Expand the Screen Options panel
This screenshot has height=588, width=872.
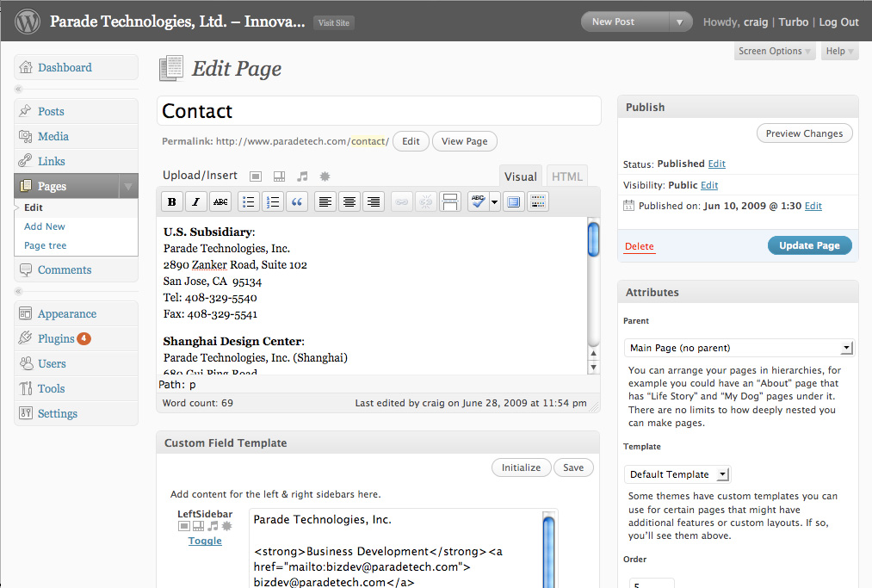[774, 51]
